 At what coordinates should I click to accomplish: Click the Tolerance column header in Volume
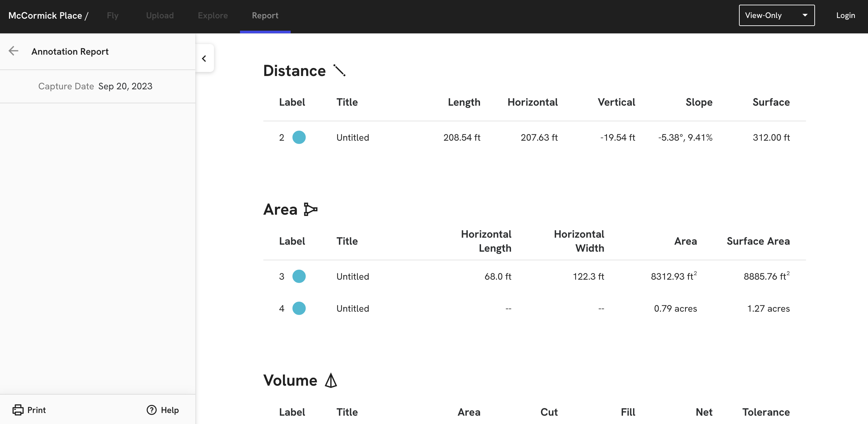point(766,412)
